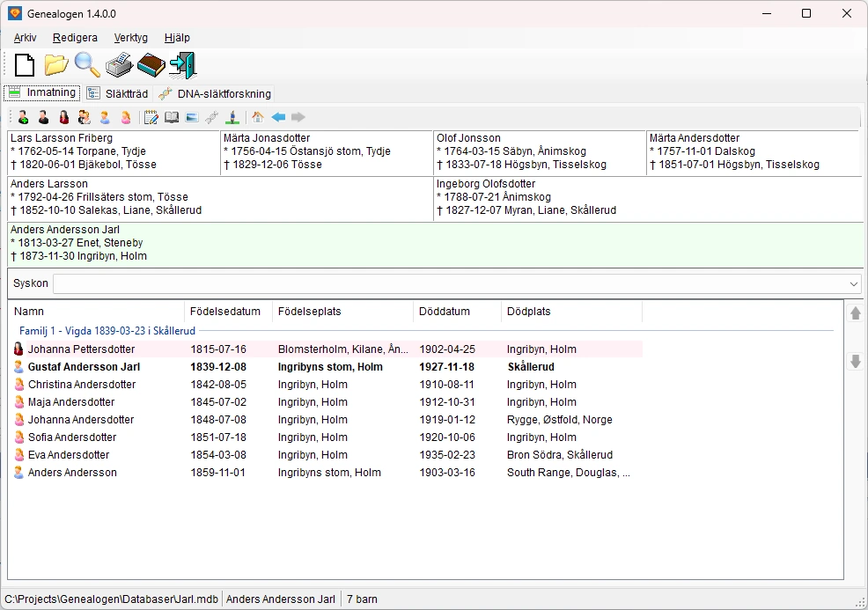Image resolution: width=868 pixels, height=610 pixels.
Task: Open the brown book icon
Action: point(151,65)
